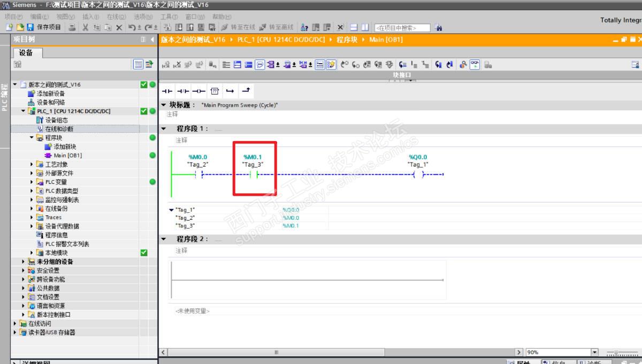
Task: Click the 转至在线 button
Action: (238, 27)
